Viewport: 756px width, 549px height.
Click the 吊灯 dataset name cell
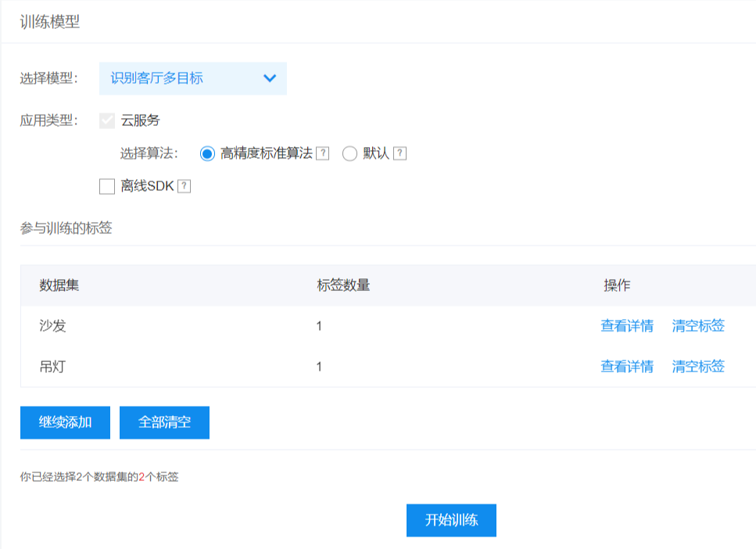point(52,367)
